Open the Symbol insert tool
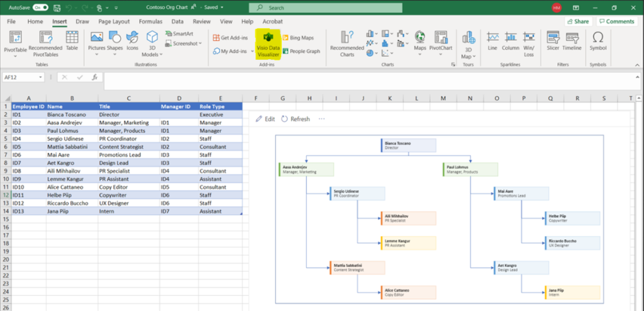Screen dimensions: 644x311 [x=598, y=42]
